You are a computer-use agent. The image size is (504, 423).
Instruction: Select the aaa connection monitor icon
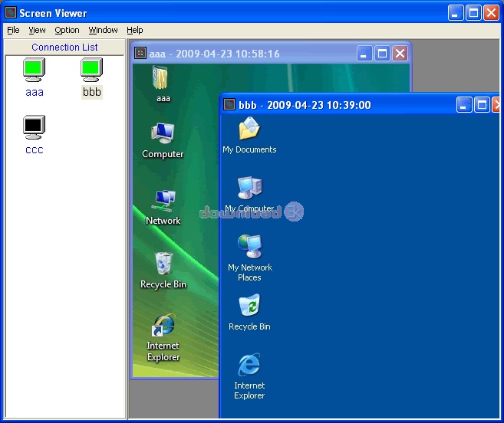[34, 70]
